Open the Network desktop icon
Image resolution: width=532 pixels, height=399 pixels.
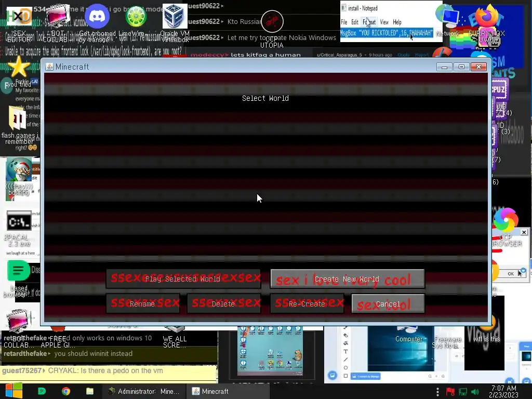click(x=448, y=16)
